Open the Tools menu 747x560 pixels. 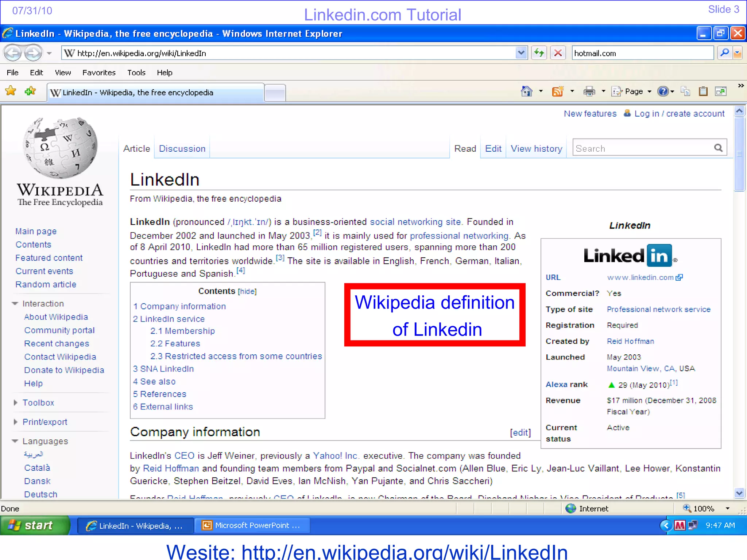[x=136, y=73]
